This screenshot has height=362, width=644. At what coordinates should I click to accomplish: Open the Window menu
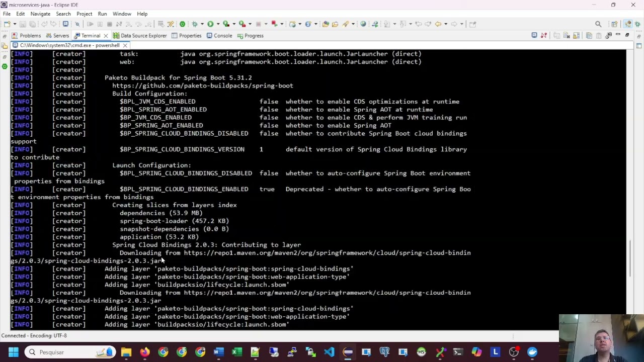[122, 14]
